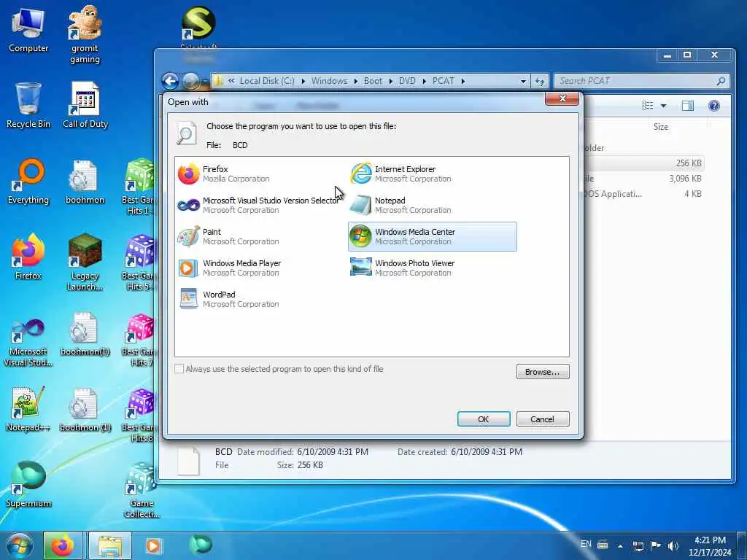Pick Notepad icon in Open with dialog
This screenshot has height=560, width=747.
click(x=360, y=205)
